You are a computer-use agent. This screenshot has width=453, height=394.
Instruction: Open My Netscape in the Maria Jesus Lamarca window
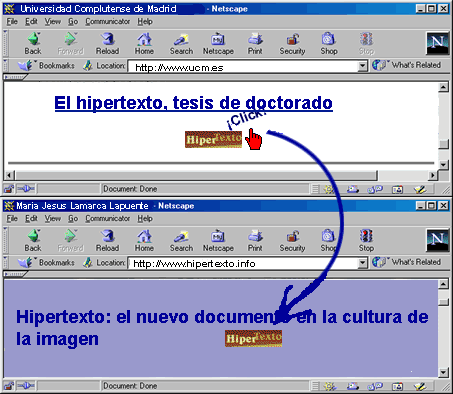(x=218, y=241)
